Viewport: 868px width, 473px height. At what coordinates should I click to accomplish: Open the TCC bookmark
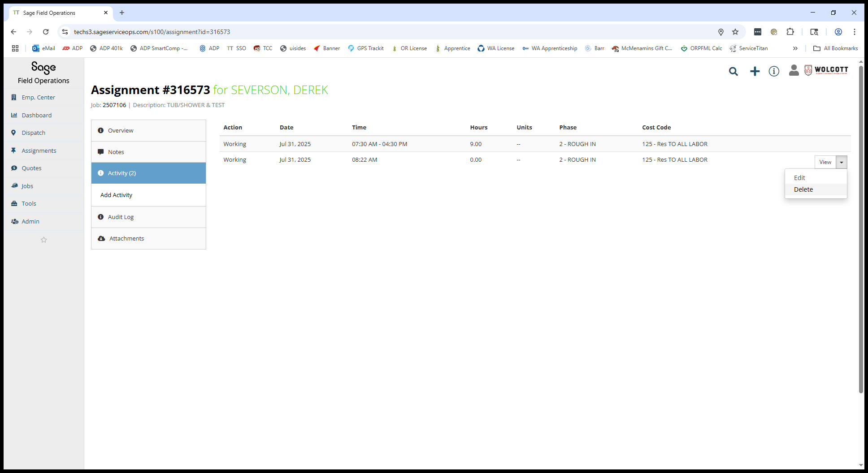pos(263,48)
